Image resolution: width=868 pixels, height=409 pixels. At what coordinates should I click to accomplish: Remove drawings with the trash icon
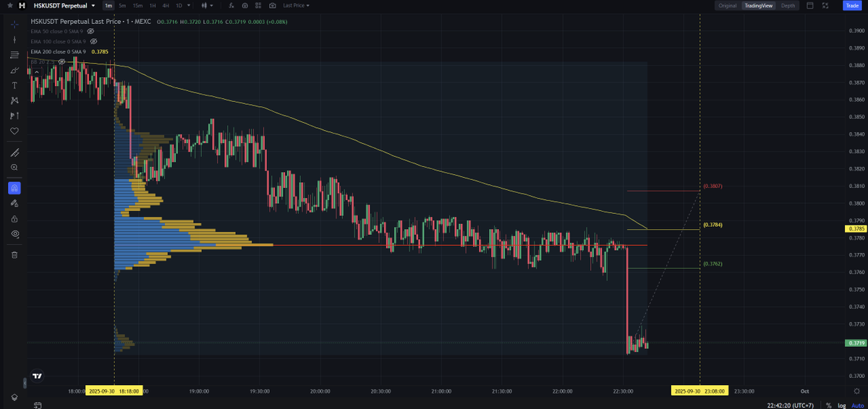coord(14,254)
